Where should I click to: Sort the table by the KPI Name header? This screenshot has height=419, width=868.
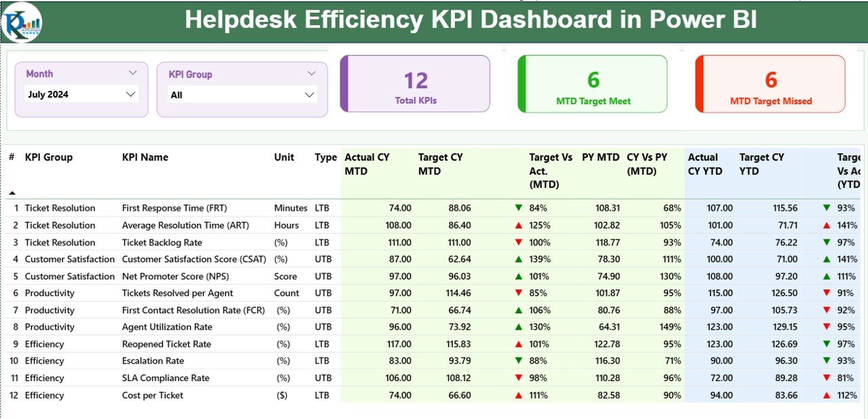pyautogui.click(x=146, y=157)
